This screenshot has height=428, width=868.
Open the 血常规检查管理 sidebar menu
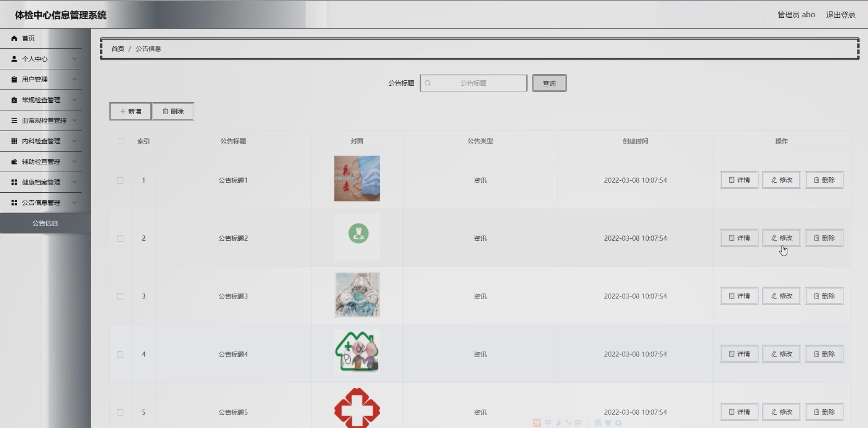[41, 120]
